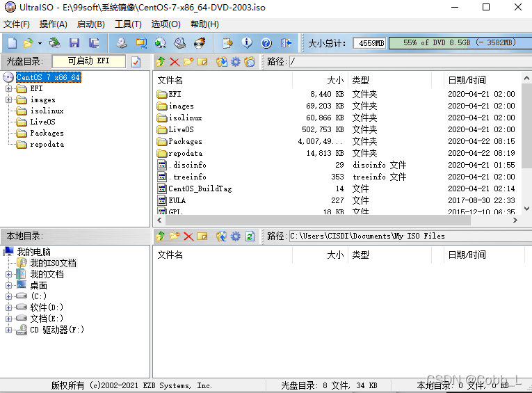Screen dimensions: 532x393
Task: Sort disc files by 文件名 column header
Action: tap(223, 80)
